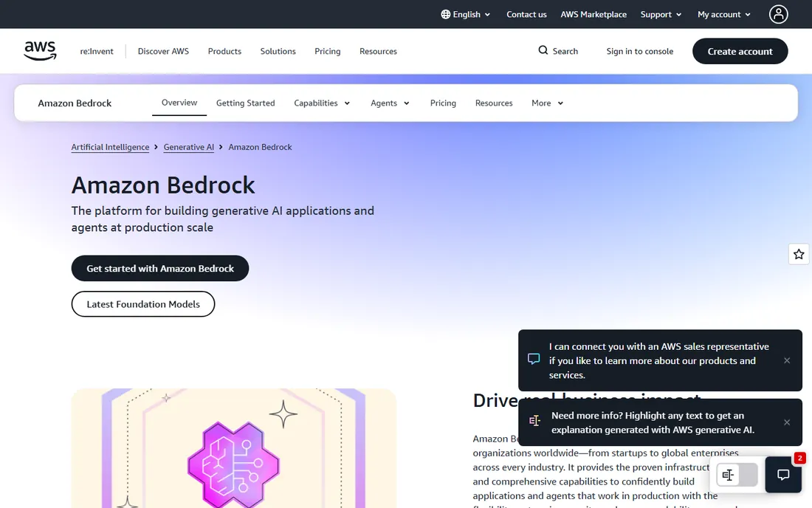812x508 pixels.
Task: Click the AWS logo
Action: pos(40,51)
